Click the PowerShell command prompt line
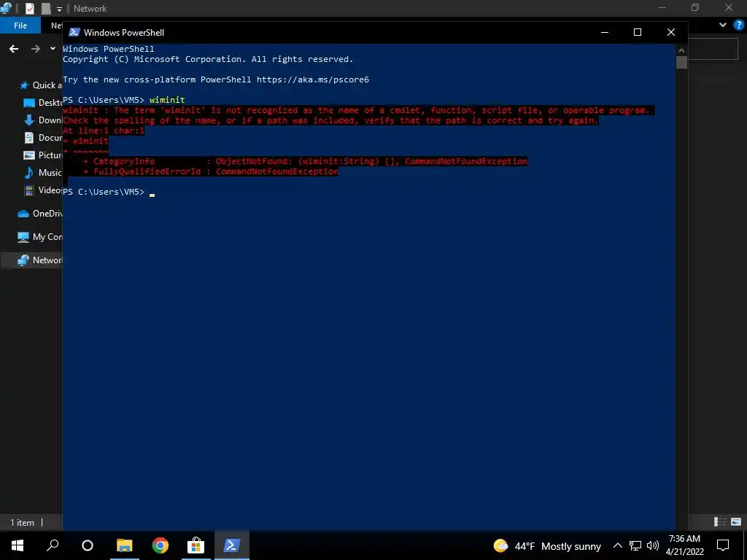The width and height of the screenshot is (747, 560). 109,192
